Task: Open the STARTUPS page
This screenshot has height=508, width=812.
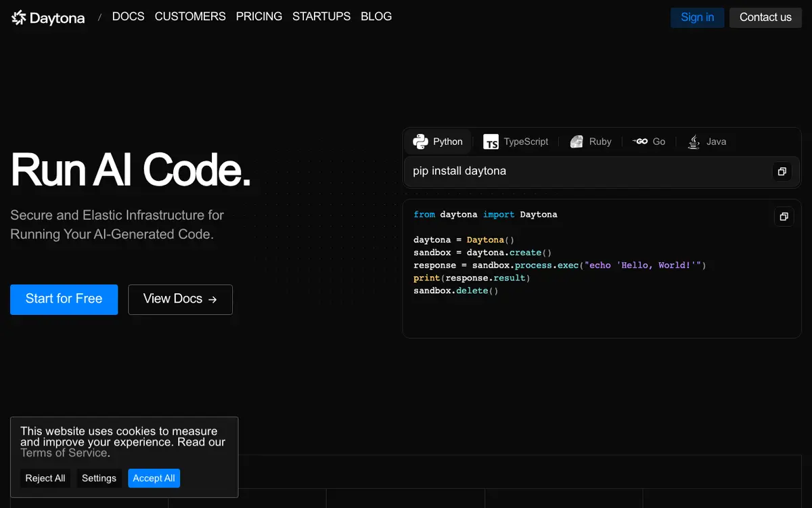Action: [x=321, y=16]
